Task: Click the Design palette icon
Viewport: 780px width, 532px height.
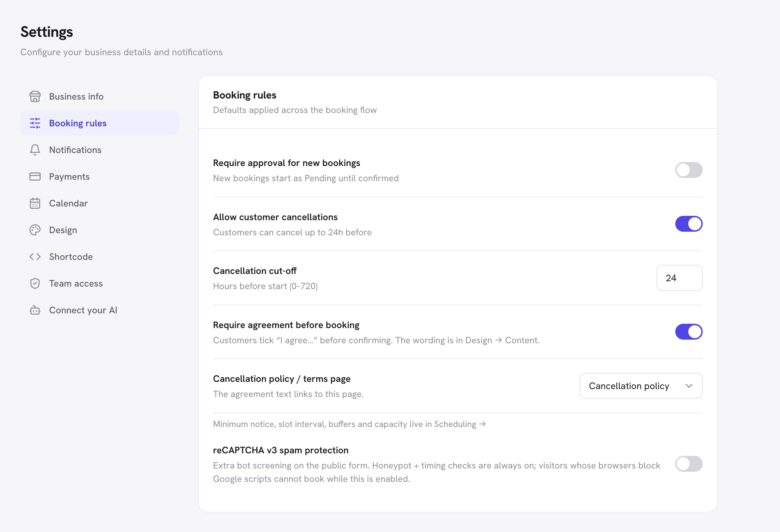Action: click(x=35, y=230)
